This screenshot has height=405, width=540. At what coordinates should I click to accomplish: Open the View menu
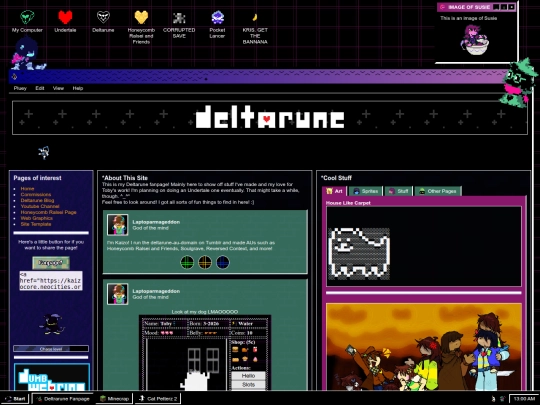coord(58,88)
